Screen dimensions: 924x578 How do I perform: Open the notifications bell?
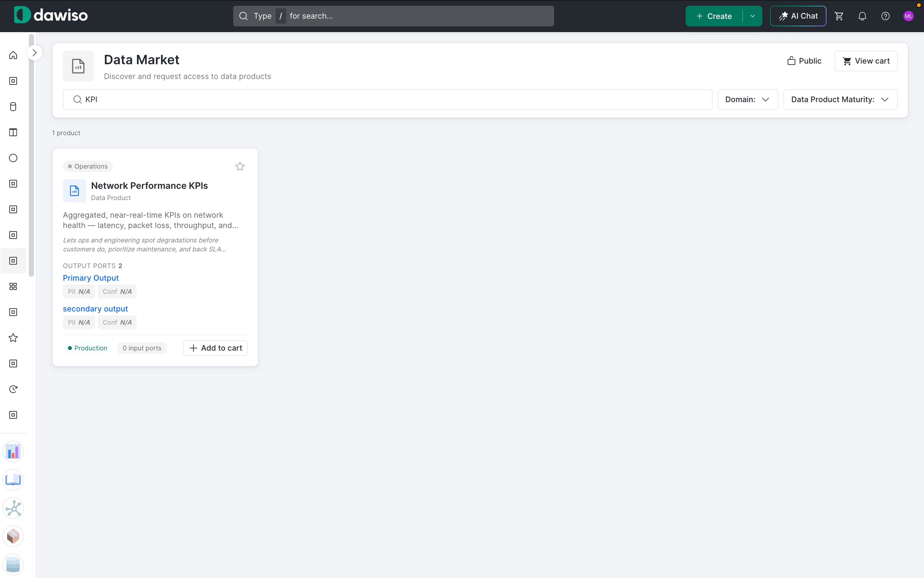(x=862, y=16)
